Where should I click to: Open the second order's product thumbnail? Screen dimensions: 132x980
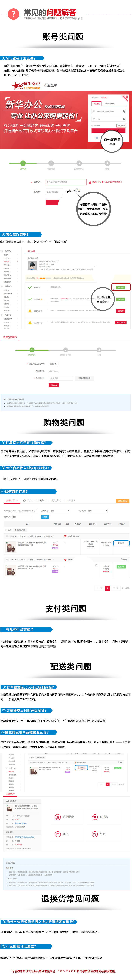tap(11, 570)
